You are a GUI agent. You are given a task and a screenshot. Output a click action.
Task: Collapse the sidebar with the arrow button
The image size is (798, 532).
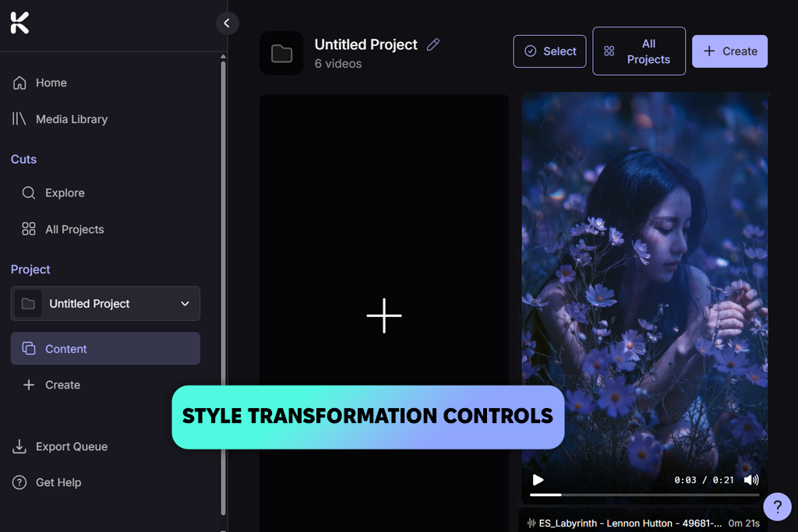[227, 23]
